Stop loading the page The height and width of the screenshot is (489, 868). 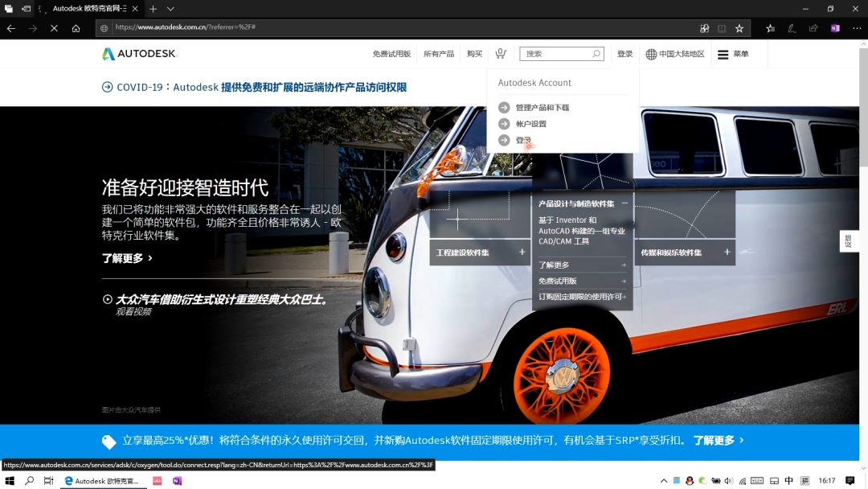tap(55, 28)
